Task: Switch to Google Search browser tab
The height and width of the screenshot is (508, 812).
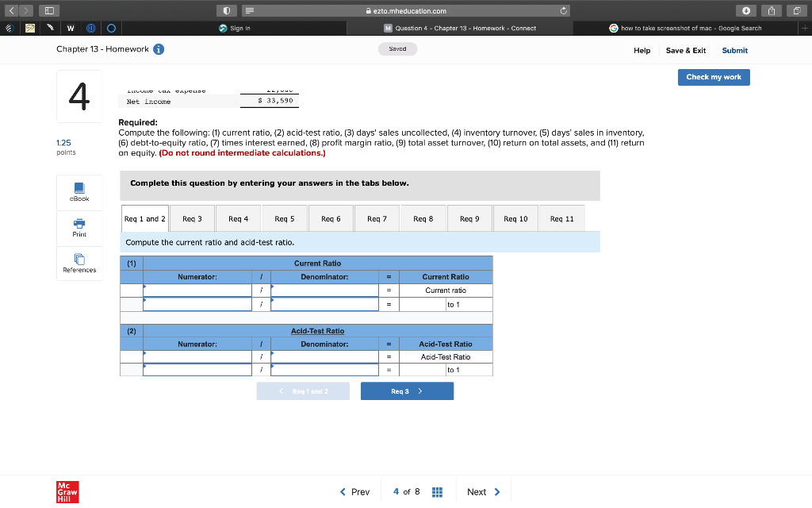Action: click(686, 28)
